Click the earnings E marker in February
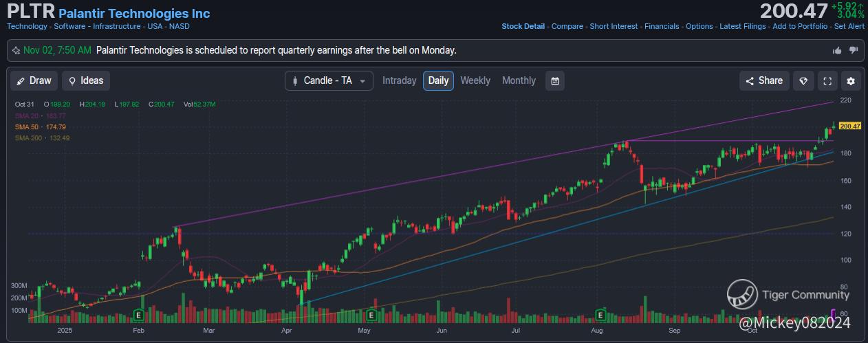Image resolution: width=868 pixels, height=343 pixels. coord(138,315)
